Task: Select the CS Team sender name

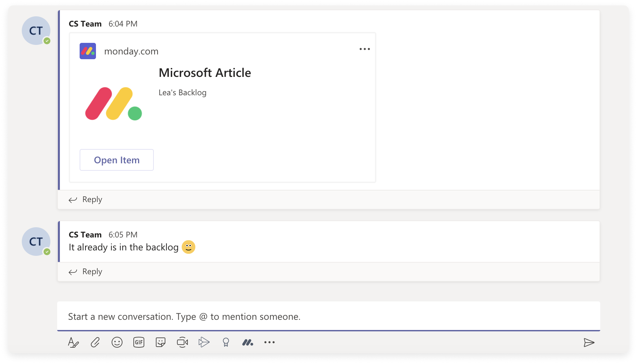Action: coord(85,23)
